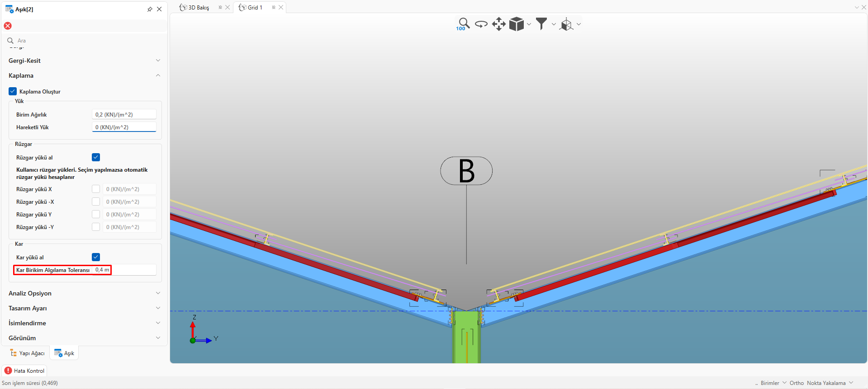868x389 pixels.
Task: Open the cube view mode dropdown arrow
Action: pyautogui.click(x=529, y=24)
